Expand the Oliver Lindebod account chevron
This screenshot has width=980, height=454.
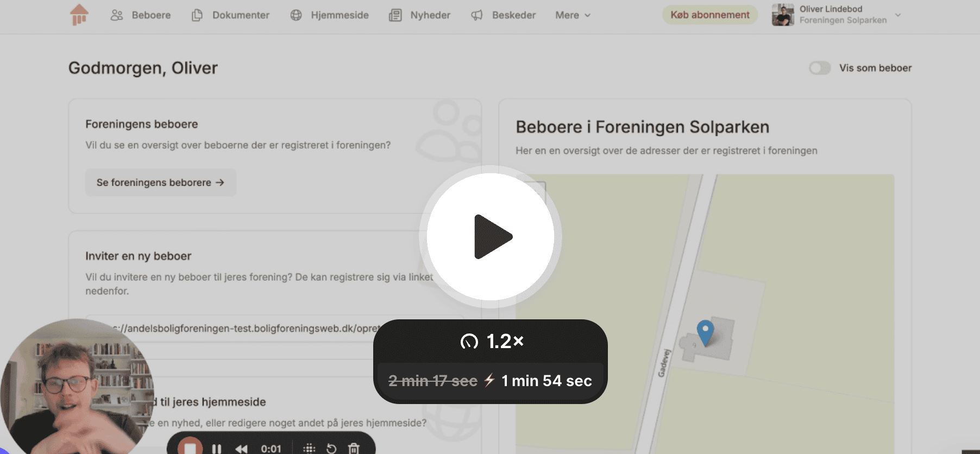tap(898, 15)
